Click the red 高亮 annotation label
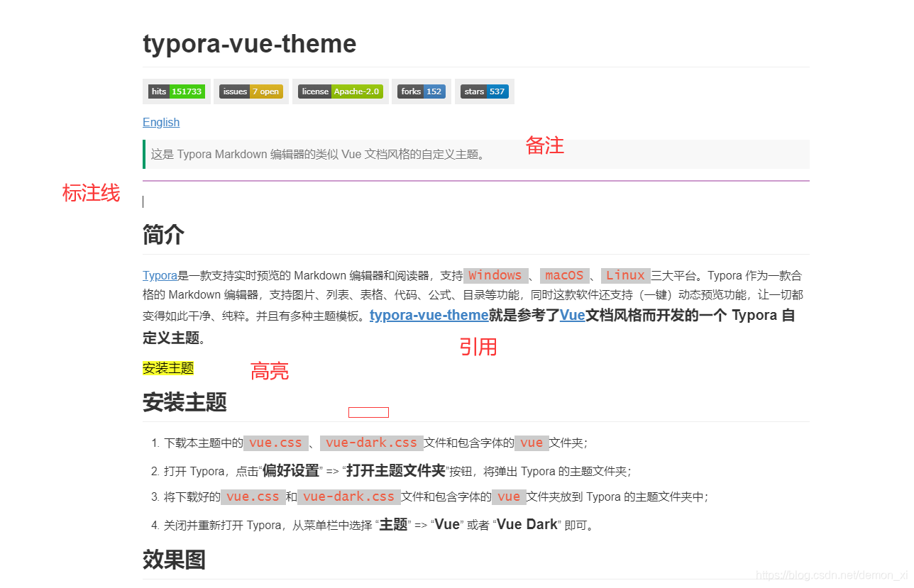This screenshot has width=914, height=588. pos(270,371)
